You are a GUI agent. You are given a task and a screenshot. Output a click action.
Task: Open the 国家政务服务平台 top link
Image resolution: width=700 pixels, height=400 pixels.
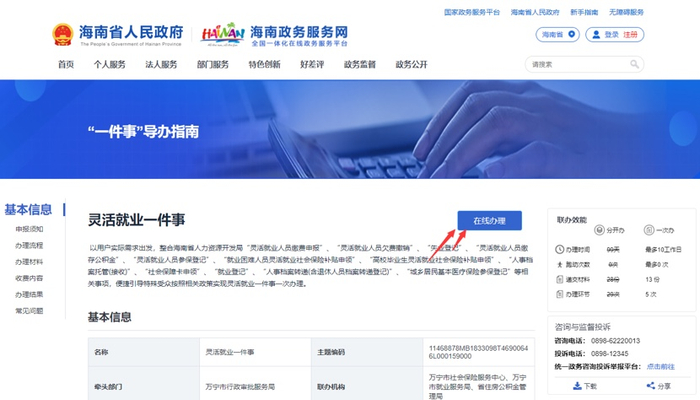[472, 12]
